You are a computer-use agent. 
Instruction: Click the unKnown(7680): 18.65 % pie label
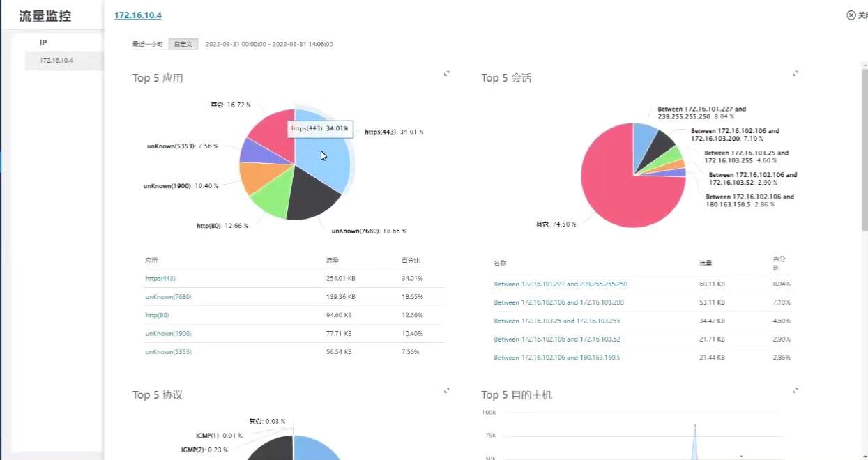tap(369, 231)
